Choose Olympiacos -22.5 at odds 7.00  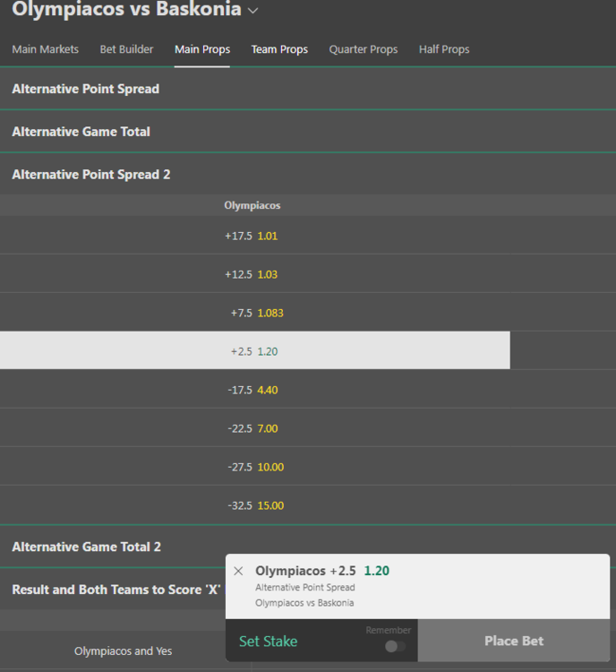click(x=255, y=427)
